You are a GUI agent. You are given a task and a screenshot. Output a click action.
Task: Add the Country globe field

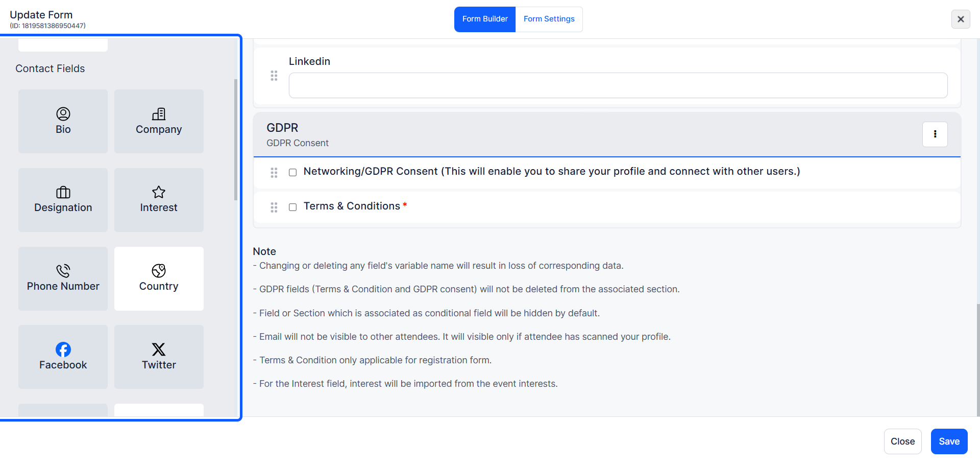click(x=159, y=278)
